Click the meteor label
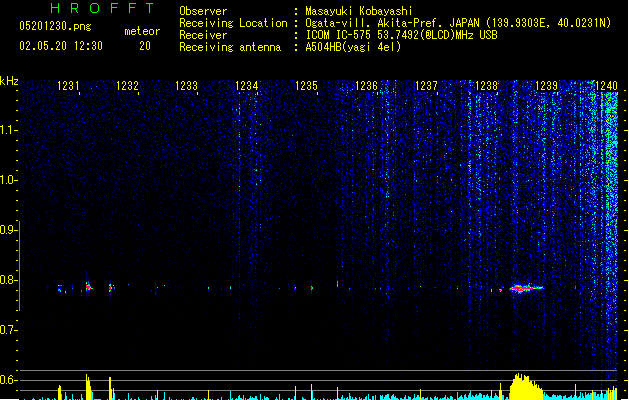 pos(142,31)
